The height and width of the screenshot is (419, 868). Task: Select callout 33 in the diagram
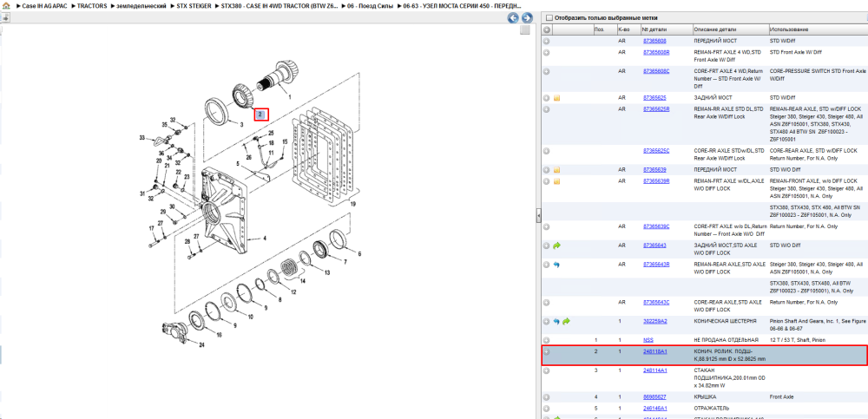pyautogui.click(x=141, y=137)
